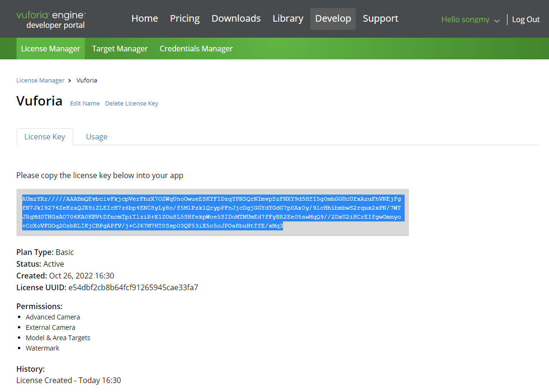Click the Model & Area Targets permission item
The image size is (549, 392).
pyautogui.click(x=58, y=338)
